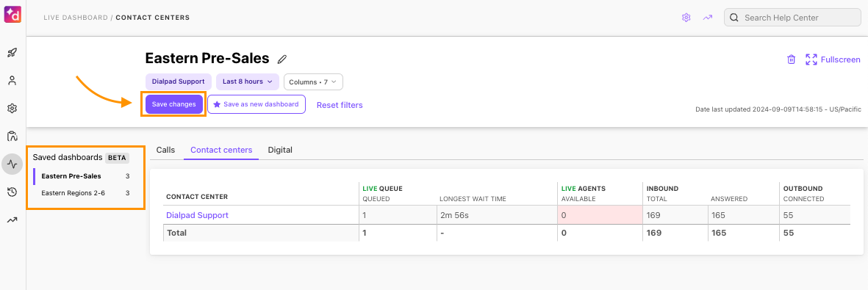
Task: Click the Search Help Center field
Action: click(792, 18)
